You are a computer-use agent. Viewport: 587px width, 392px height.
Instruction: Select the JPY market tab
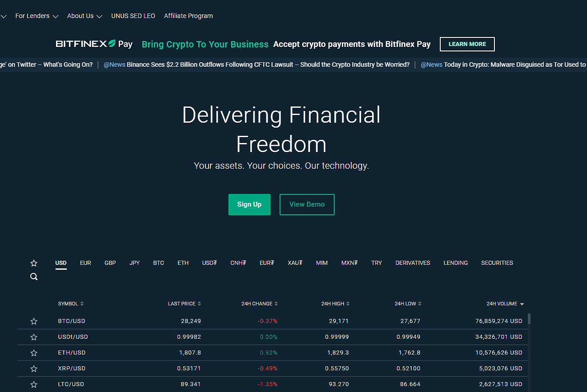pos(135,263)
